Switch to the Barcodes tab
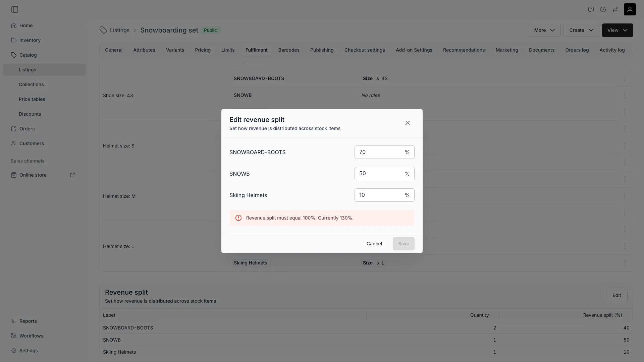The width and height of the screenshot is (644, 362). click(x=289, y=50)
